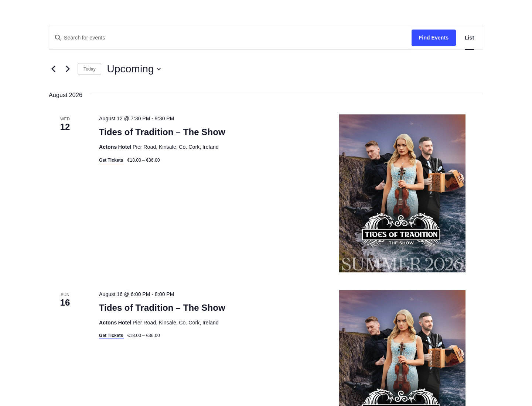Get Tickets for the August 12 show

coord(111,160)
